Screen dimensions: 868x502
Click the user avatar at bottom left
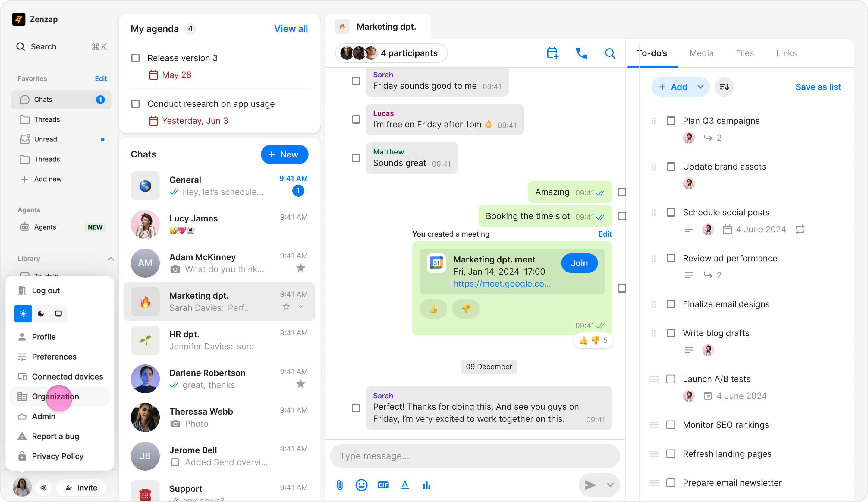tap(22, 487)
